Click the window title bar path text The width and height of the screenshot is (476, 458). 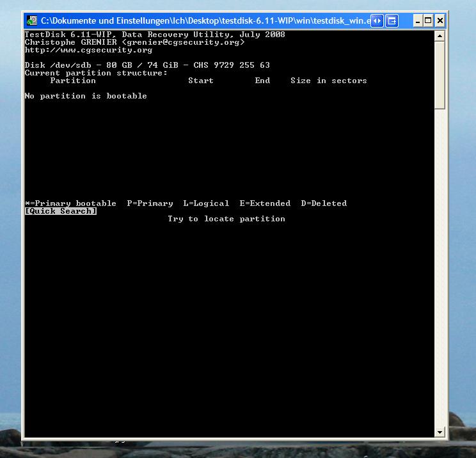pyautogui.click(x=206, y=20)
